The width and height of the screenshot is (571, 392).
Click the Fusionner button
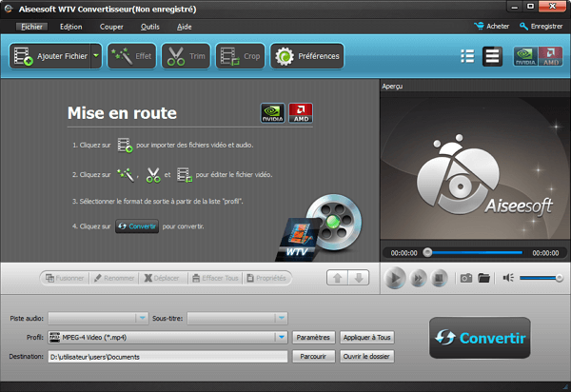tap(65, 278)
